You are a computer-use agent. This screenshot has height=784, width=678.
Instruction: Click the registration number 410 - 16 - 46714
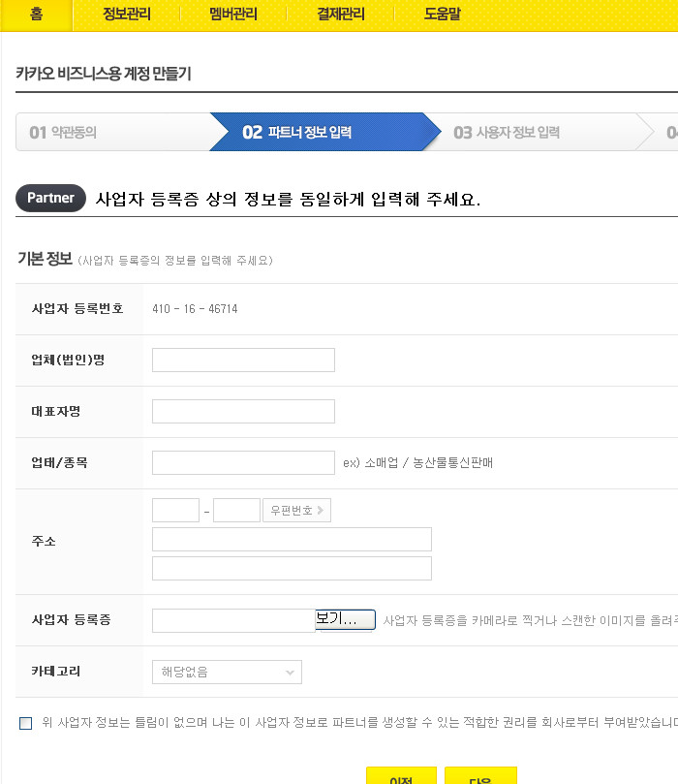coord(195,309)
